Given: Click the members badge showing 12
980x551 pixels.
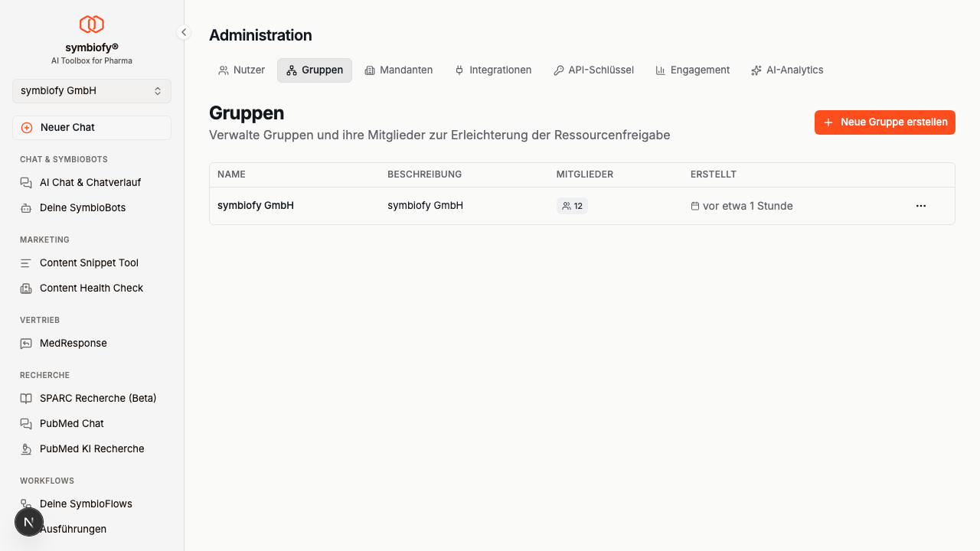Looking at the screenshot, I should coord(572,205).
